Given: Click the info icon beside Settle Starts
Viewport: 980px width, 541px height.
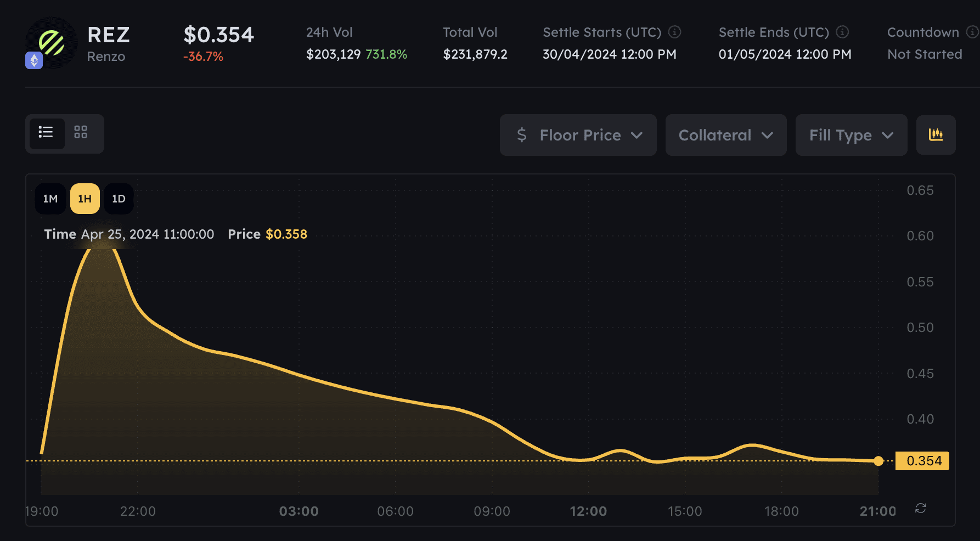Looking at the screenshot, I should tap(674, 32).
